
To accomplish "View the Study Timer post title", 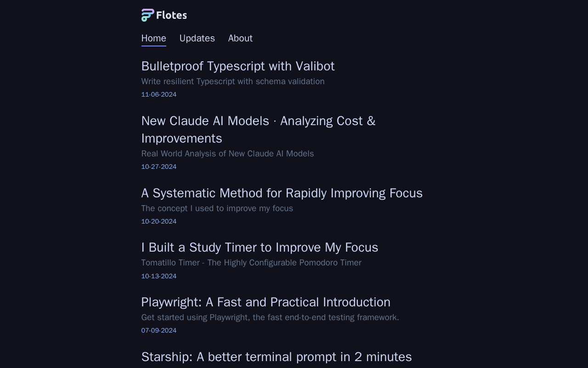I will (260, 247).
